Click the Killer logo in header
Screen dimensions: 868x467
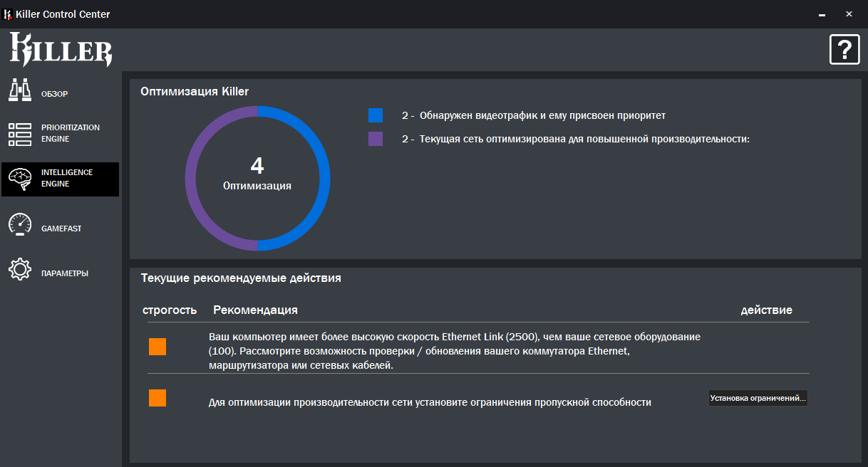pos(61,50)
